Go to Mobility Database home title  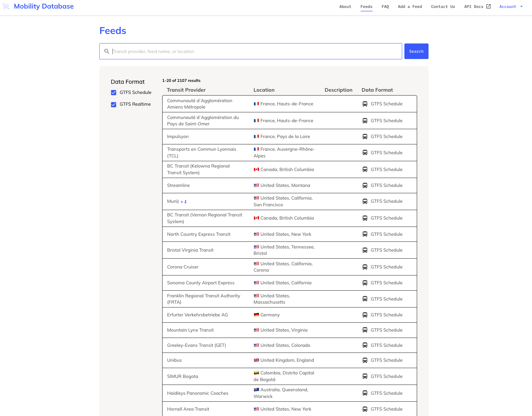pyautogui.click(x=44, y=6)
